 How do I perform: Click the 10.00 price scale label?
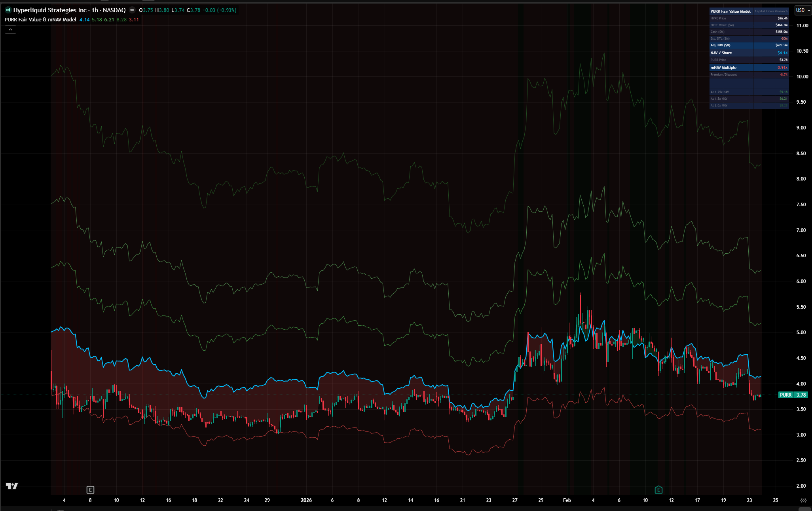pos(802,77)
